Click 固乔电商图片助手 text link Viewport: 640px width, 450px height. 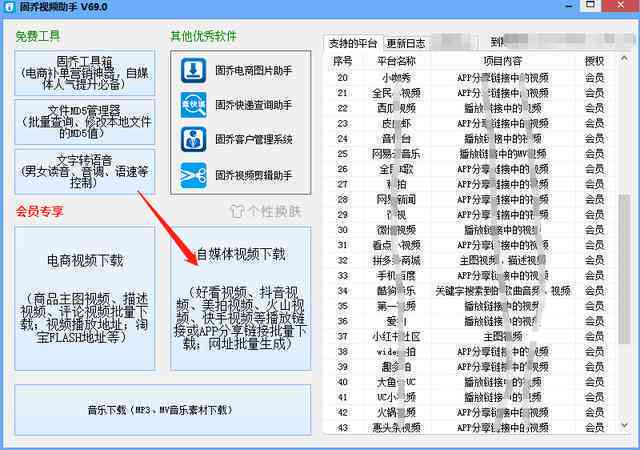coord(254,71)
